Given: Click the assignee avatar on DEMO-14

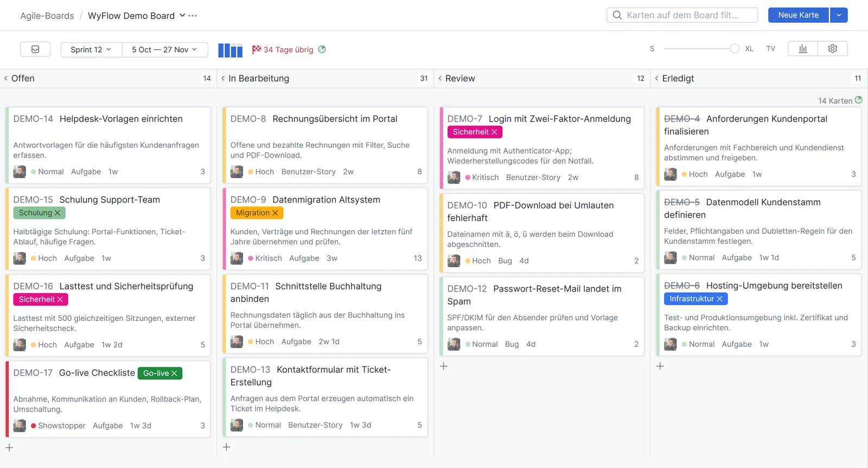Looking at the screenshot, I should click(x=20, y=172).
